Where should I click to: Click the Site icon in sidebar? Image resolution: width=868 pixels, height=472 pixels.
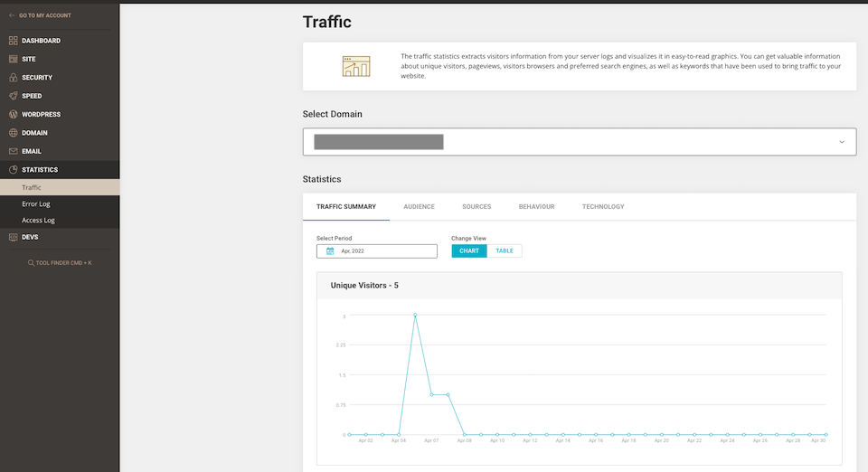click(14, 59)
